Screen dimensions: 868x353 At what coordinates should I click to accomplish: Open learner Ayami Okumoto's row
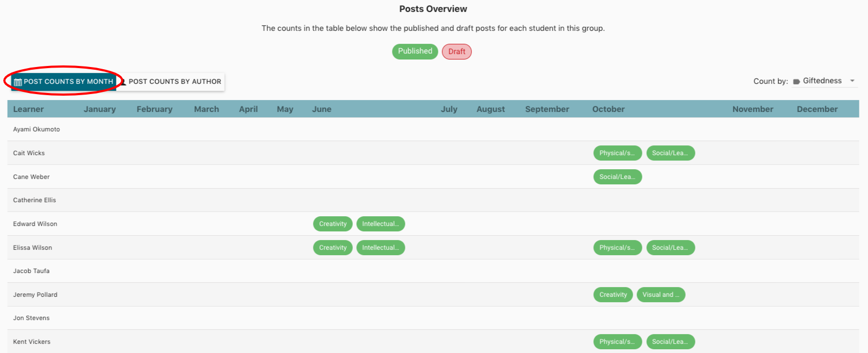click(37, 129)
